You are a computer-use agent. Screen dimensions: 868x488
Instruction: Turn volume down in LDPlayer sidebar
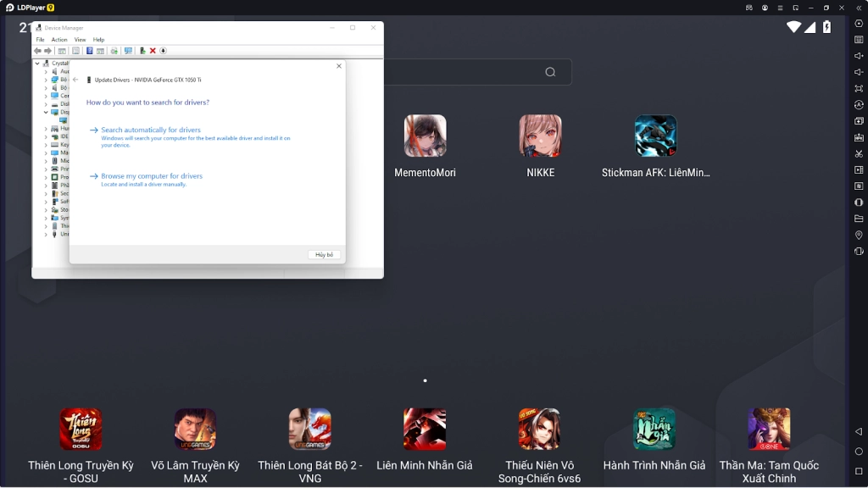(859, 72)
